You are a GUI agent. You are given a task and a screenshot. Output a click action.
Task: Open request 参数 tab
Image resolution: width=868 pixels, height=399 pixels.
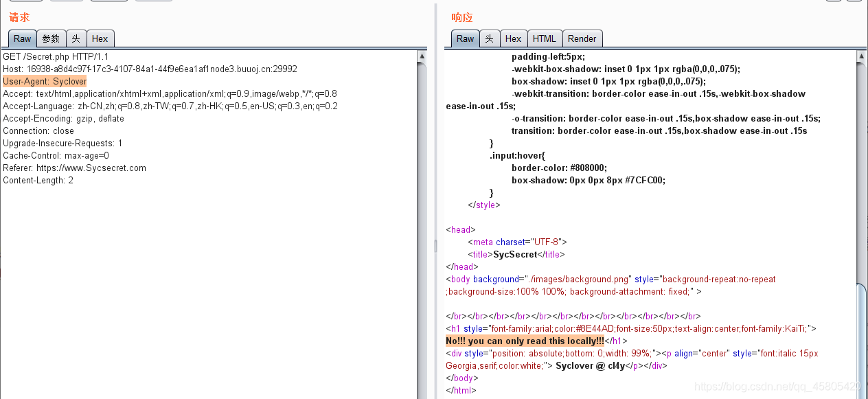(x=52, y=38)
